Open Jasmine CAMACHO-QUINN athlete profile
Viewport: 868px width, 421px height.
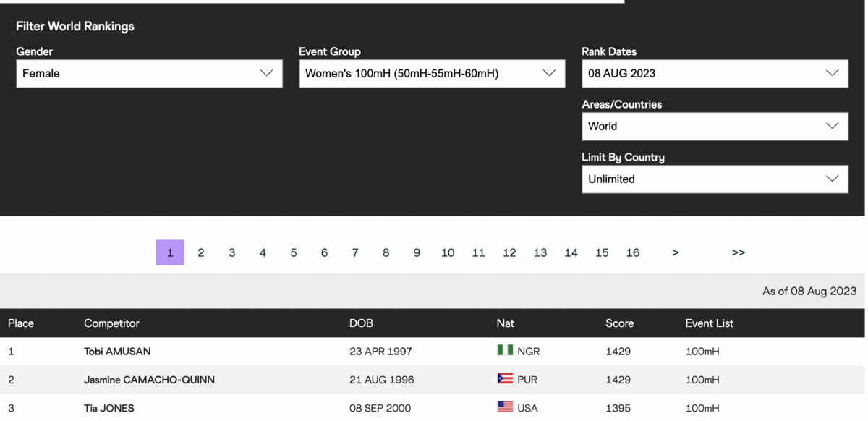point(149,380)
